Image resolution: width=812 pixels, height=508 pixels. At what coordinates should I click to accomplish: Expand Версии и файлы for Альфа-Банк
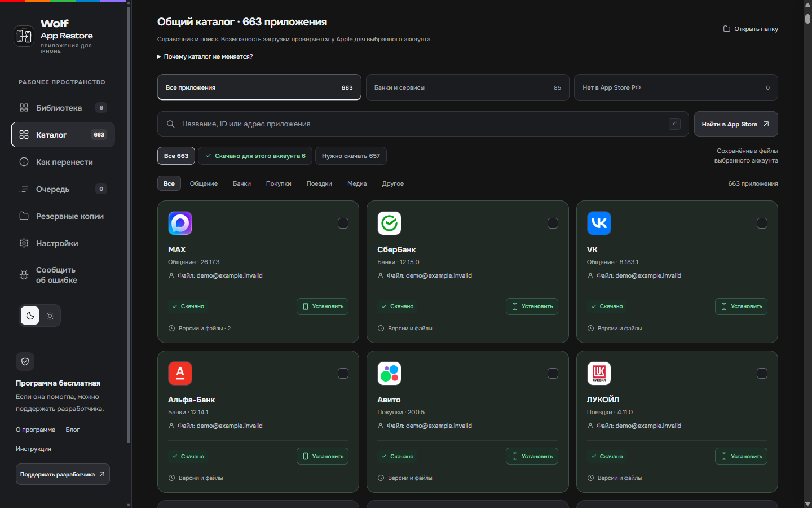(196, 478)
